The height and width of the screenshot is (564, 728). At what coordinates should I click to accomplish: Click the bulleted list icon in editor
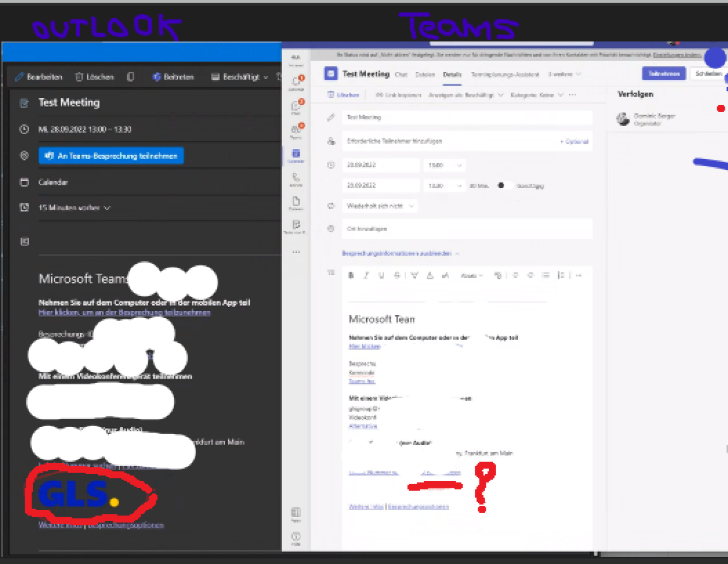(x=546, y=276)
